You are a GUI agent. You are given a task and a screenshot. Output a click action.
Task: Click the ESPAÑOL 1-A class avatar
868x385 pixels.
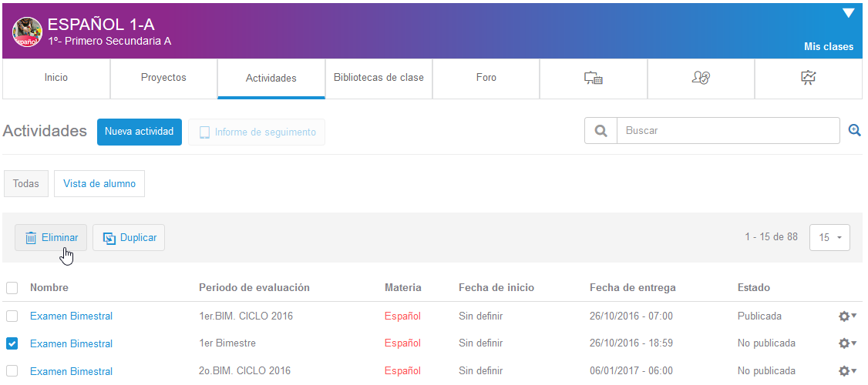27,32
